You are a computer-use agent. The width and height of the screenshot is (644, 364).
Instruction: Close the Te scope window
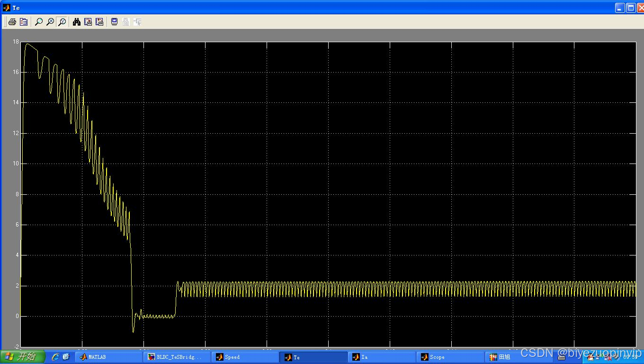(x=640, y=8)
